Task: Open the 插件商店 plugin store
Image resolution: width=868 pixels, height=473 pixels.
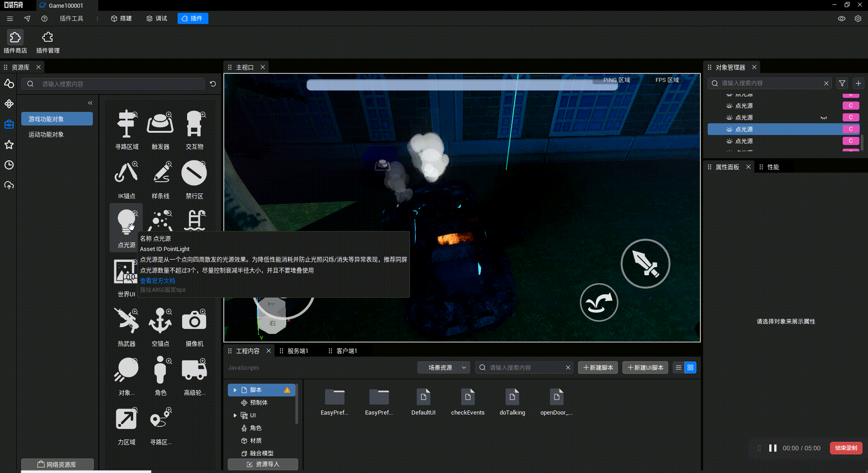Action: [15, 42]
